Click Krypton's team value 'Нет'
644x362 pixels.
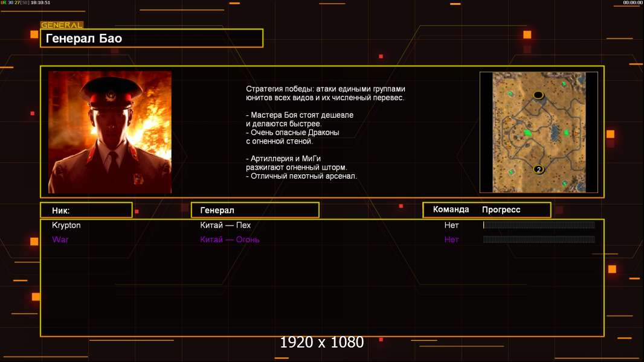[x=451, y=225]
